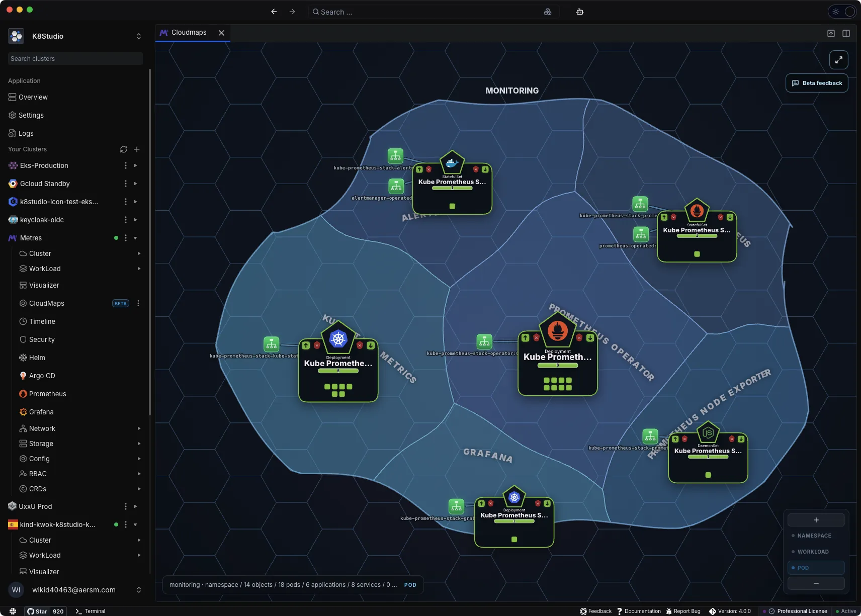Expand the Network section
This screenshot has height=616, width=861.
point(139,428)
